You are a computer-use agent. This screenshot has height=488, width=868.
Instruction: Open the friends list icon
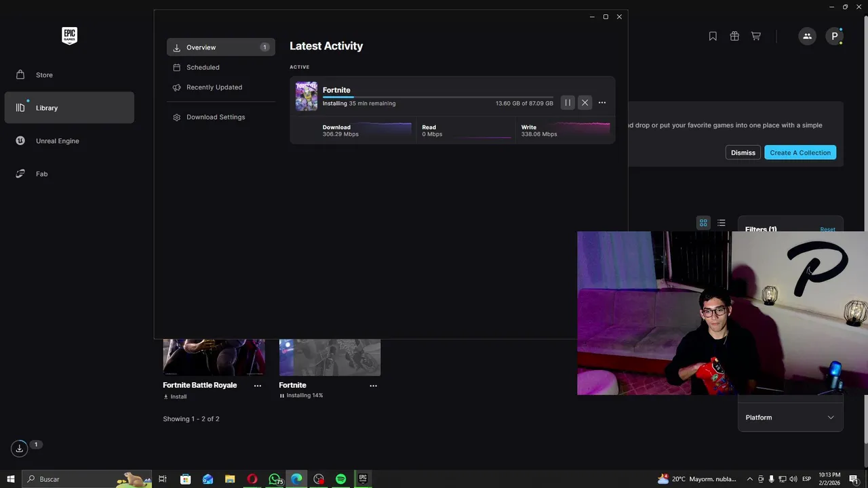point(807,36)
